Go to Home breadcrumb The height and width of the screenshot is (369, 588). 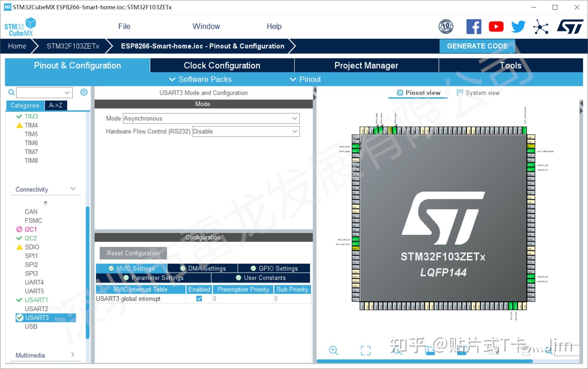(17, 46)
